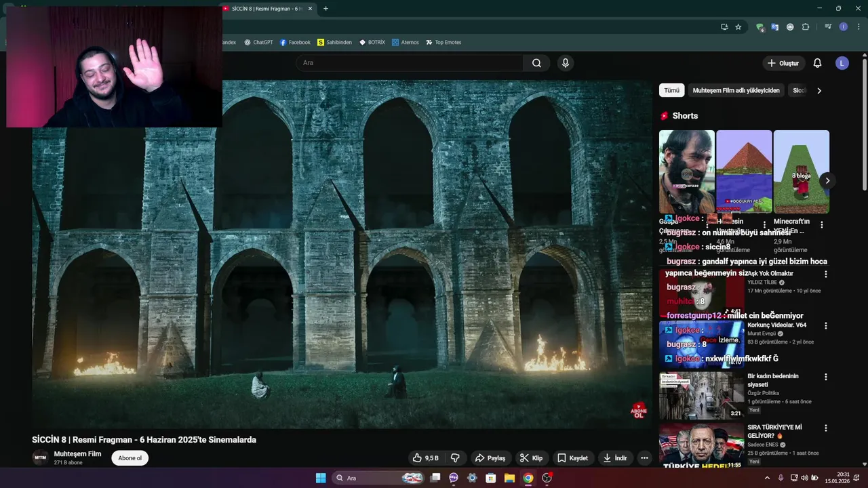Subscribe with Abone ol button
The width and height of the screenshot is (868, 488).
tap(130, 458)
